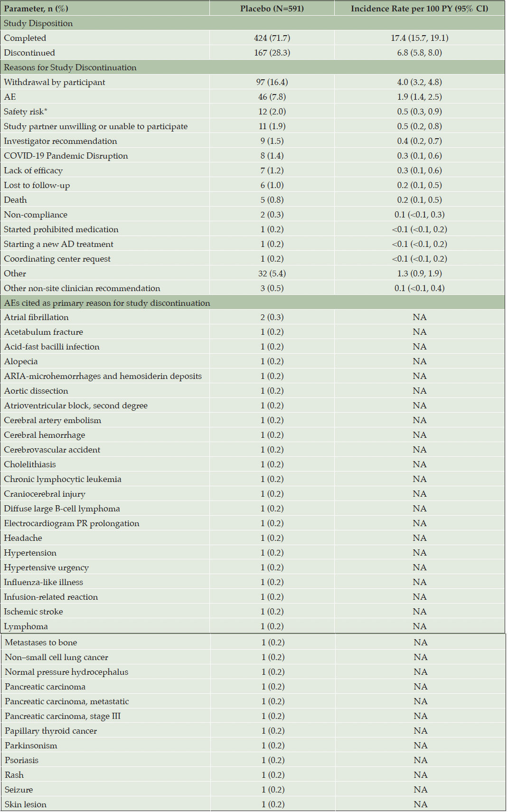Select 'Acid-fast bacilli infection' row label
The width and height of the screenshot is (508, 812).
click(x=52, y=347)
